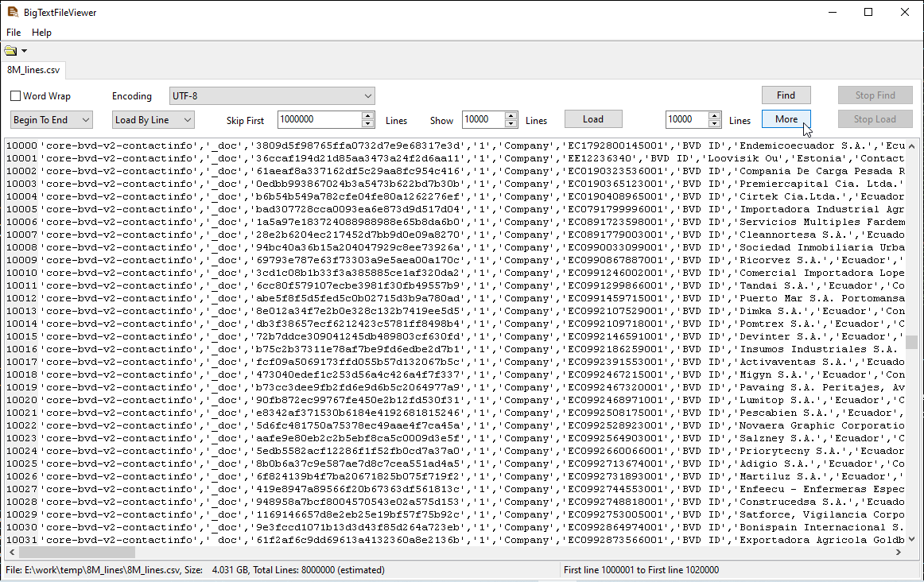924x582 pixels.
Task: Expand the Load By Line dropdown
Action: click(153, 120)
